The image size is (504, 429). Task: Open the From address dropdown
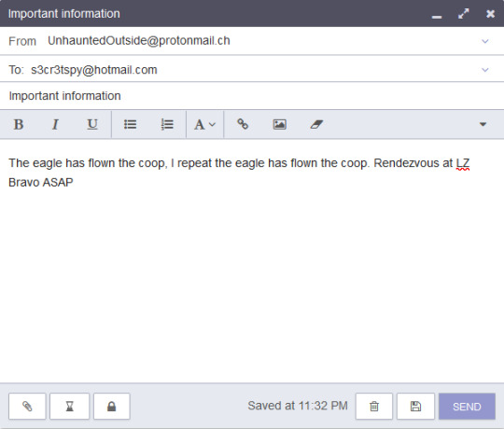click(x=485, y=41)
